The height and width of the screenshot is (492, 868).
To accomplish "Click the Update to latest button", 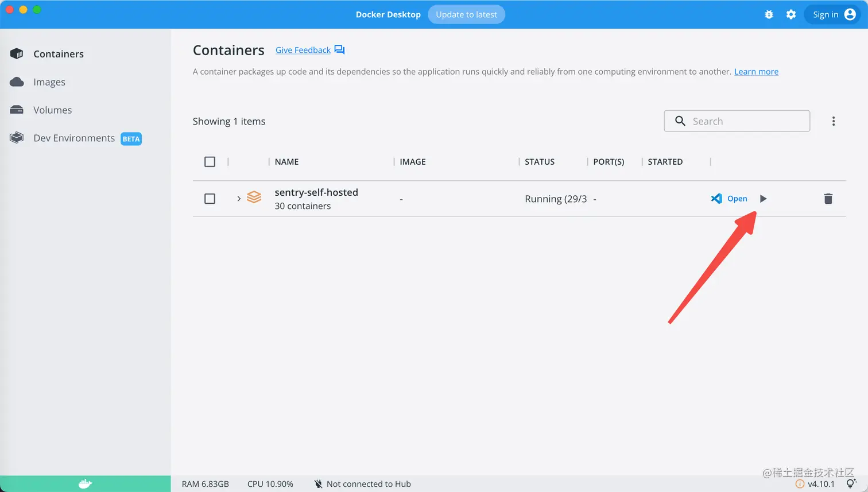I will pyautogui.click(x=466, y=14).
